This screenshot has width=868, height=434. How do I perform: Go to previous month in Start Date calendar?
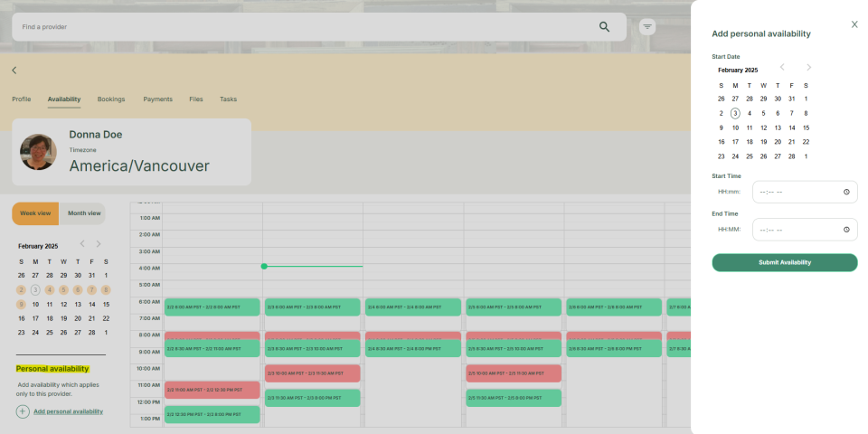click(782, 68)
